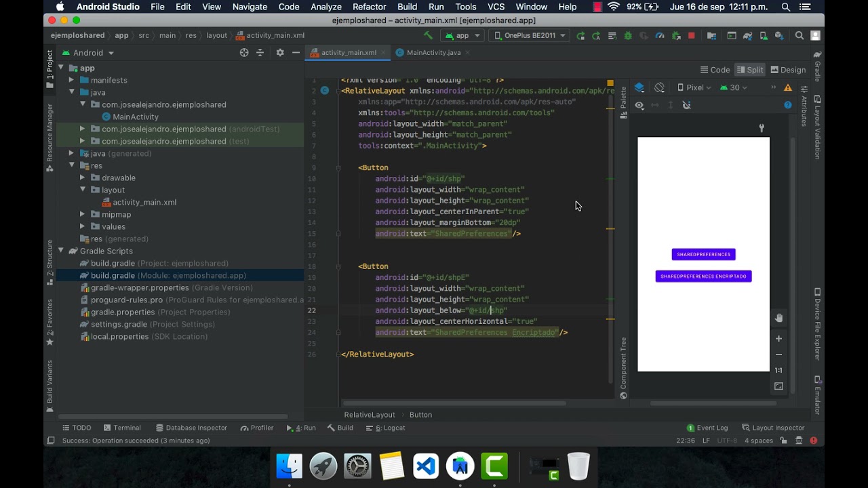Open the Refactor menu
This screenshot has width=868, height=488.
[369, 7]
